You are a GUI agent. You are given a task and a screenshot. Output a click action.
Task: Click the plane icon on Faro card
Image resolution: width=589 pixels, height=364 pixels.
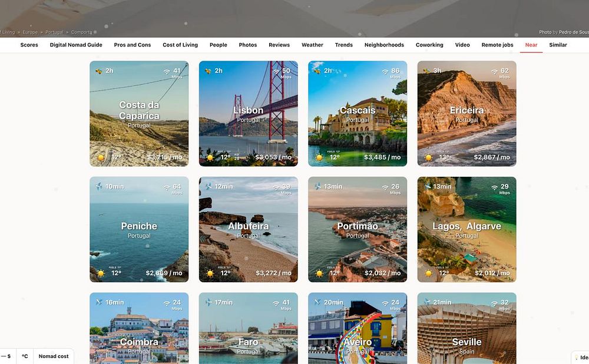[208, 302]
